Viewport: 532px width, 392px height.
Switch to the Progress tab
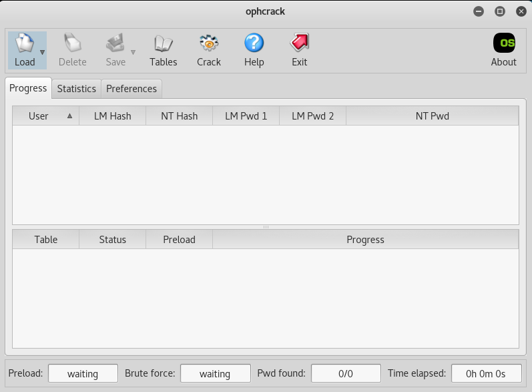pyautogui.click(x=28, y=88)
